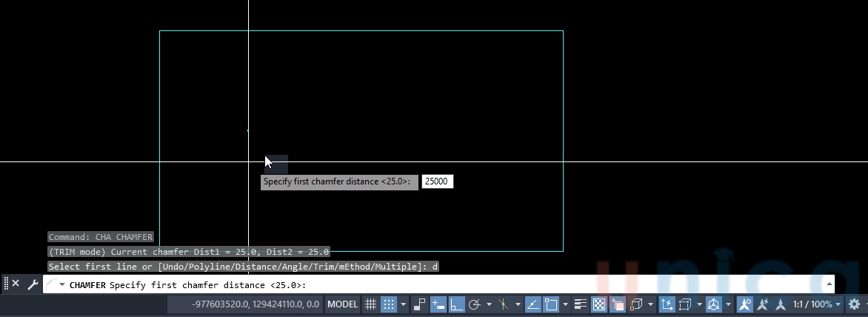Image resolution: width=868 pixels, height=317 pixels.
Task: Open selection filtering dropdown arrow
Action: tap(700, 304)
